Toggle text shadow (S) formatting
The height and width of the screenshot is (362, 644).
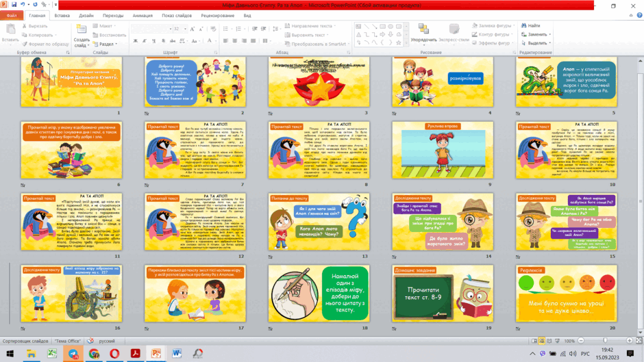click(163, 40)
